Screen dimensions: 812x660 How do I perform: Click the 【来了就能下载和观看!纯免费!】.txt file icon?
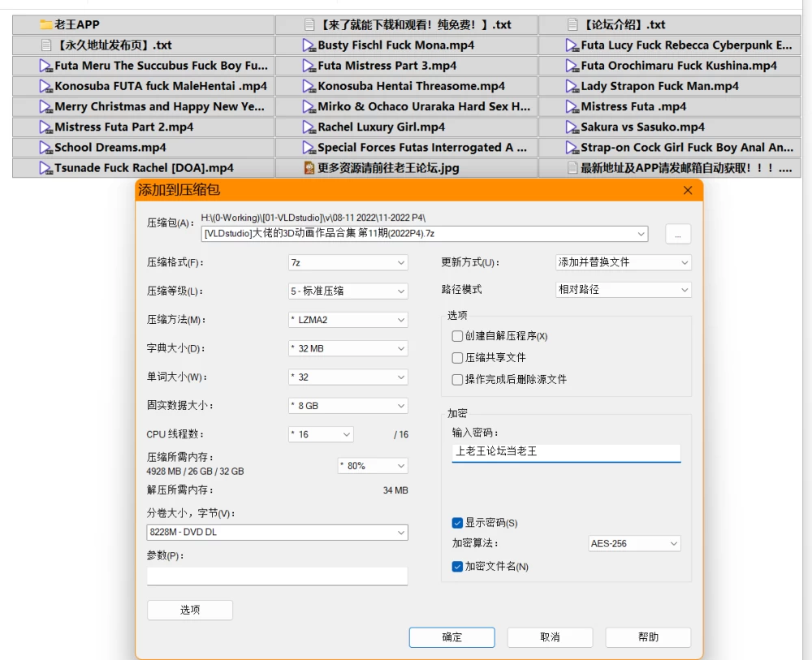click(309, 24)
